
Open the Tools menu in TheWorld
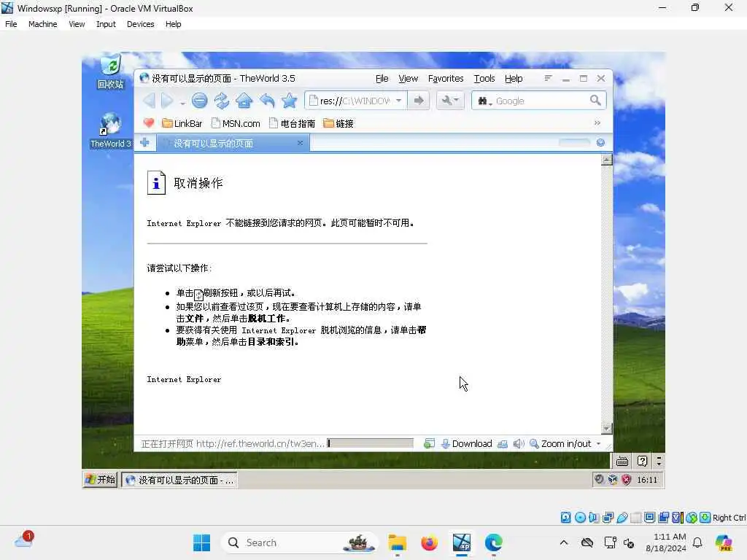(x=484, y=79)
